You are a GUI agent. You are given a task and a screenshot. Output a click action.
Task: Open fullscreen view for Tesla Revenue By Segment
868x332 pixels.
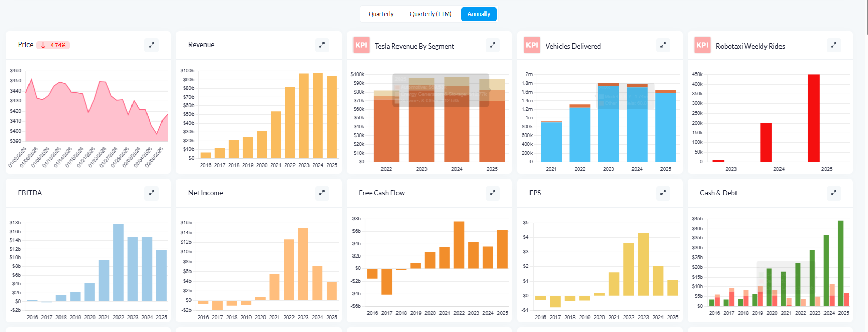493,45
